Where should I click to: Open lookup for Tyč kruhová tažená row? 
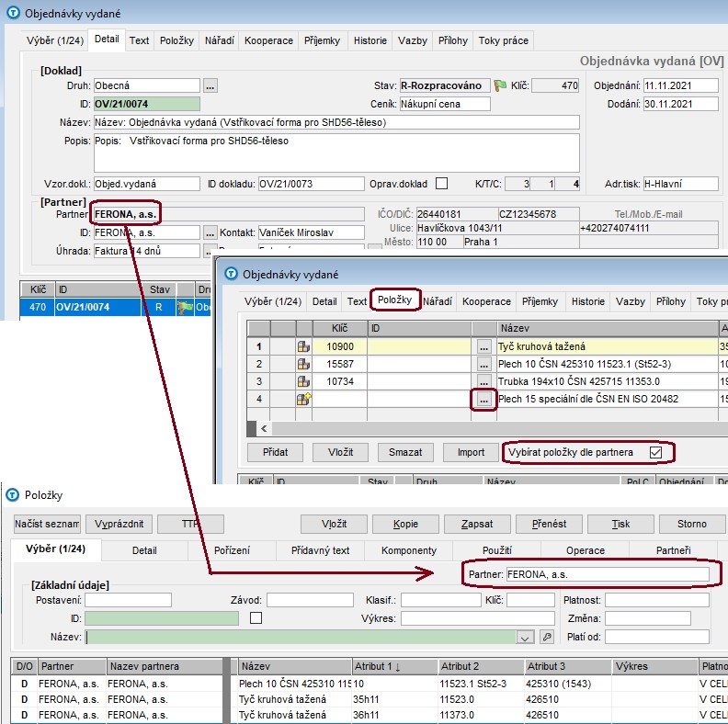coord(483,346)
